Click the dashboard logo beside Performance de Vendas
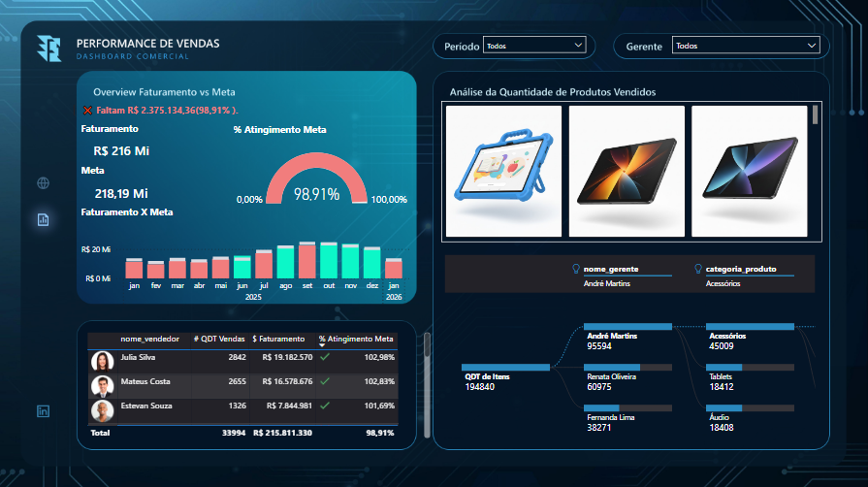868x487 pixels. [49, 49]
